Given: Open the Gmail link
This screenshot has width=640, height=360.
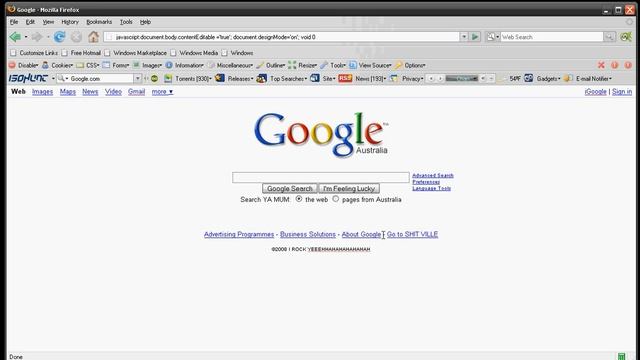Looking at the screenshot, I should tap(136, 92).
